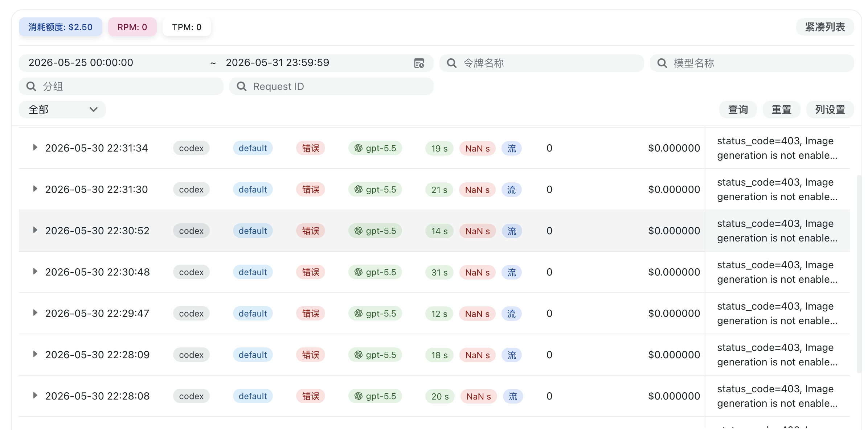Expand the 2026-05-30 22:30:48 log row
This screenshot has width=868, height=430.
click(x=35, y=272)
